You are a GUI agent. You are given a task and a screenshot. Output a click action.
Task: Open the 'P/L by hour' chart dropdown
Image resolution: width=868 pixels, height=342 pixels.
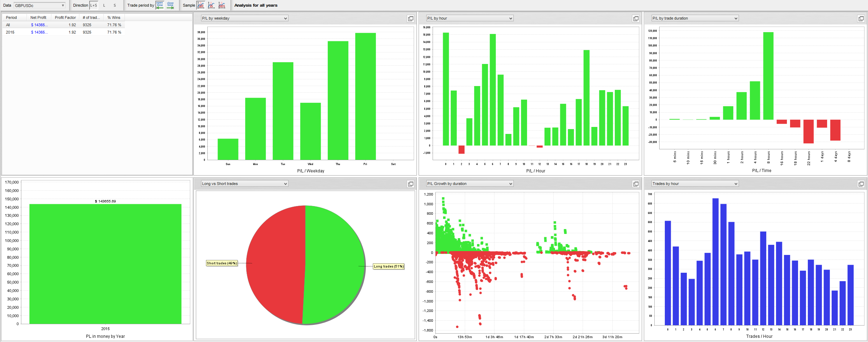click(470, 18)
